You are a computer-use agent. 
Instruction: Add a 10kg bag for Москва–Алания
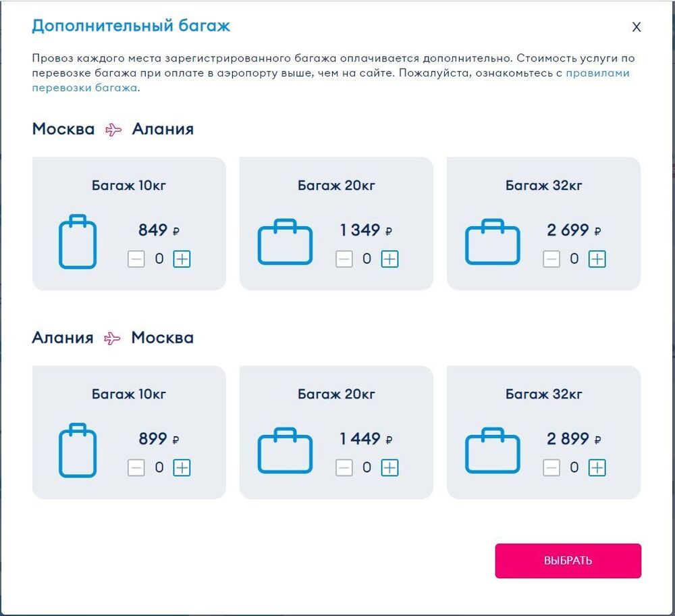(x=182, y=259)
